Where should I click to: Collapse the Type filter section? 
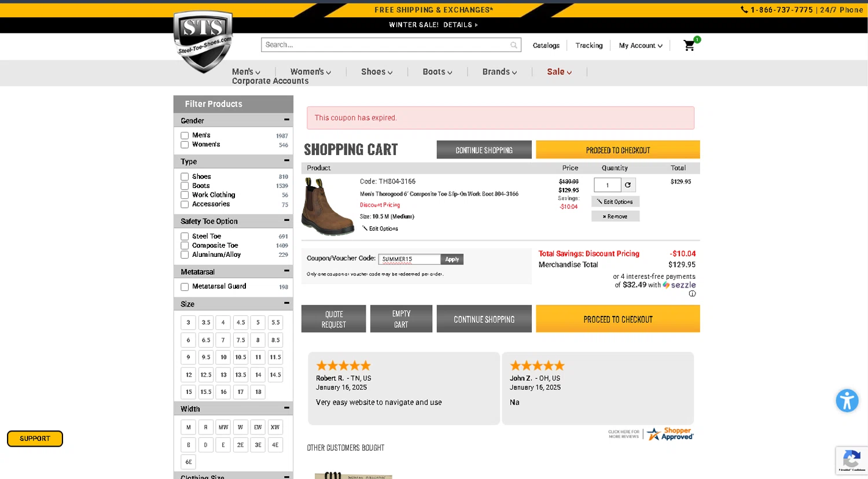click(x=286, y=160)
